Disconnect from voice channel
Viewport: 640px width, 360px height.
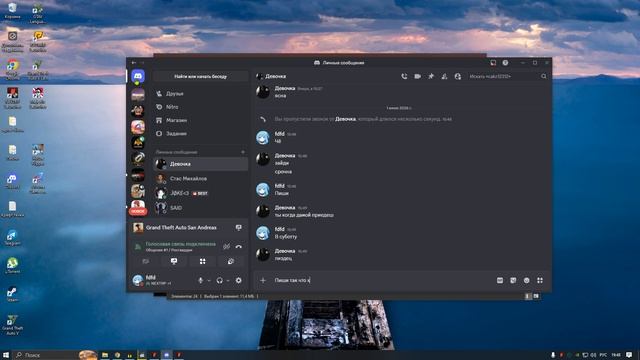pyautogui.click(x=239, y=247)
